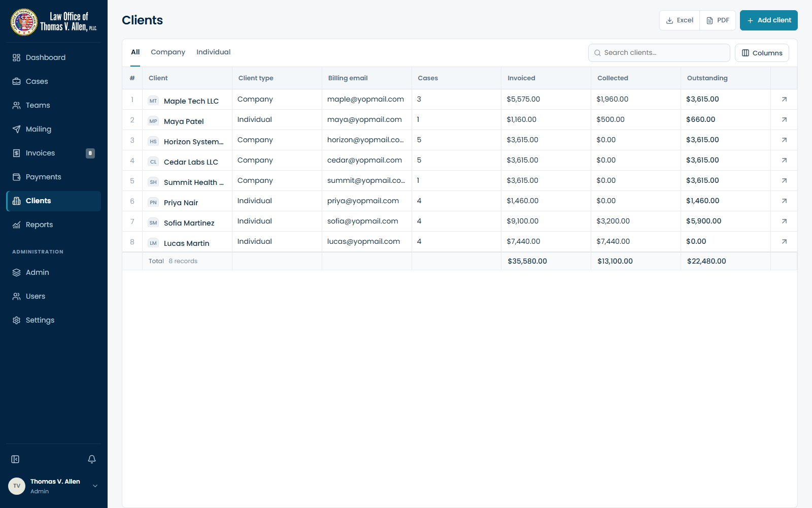Open the Columns selector
The height and width of the screenshot is (508, 812).
click(x=762, y=53)
